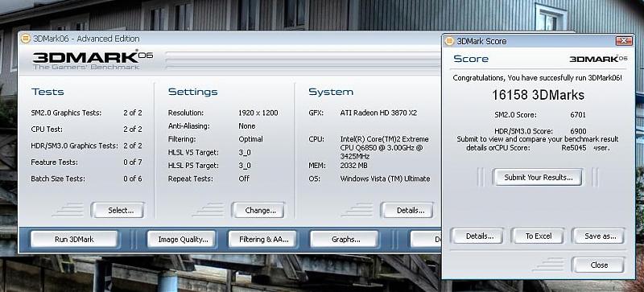Image resolution: width=644 pixels, height=292 pixels.
Task: Click the HLSL PS Target value 3_0
Action: [x=245, y=166]
